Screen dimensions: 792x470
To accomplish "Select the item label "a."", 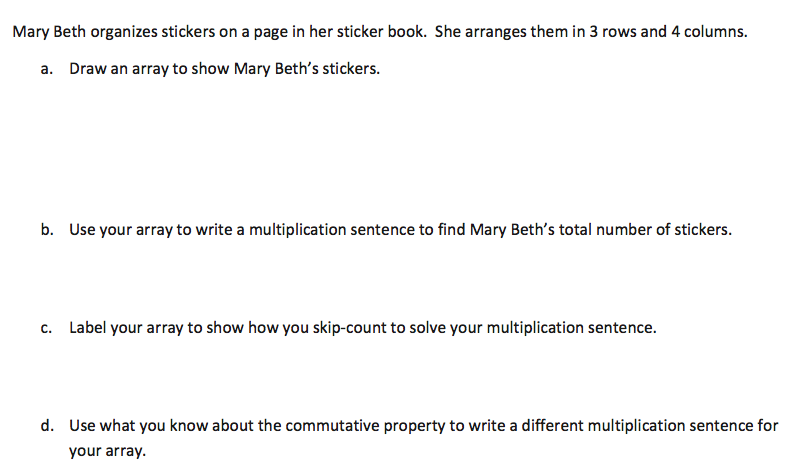I will click(x=48, y=70).
